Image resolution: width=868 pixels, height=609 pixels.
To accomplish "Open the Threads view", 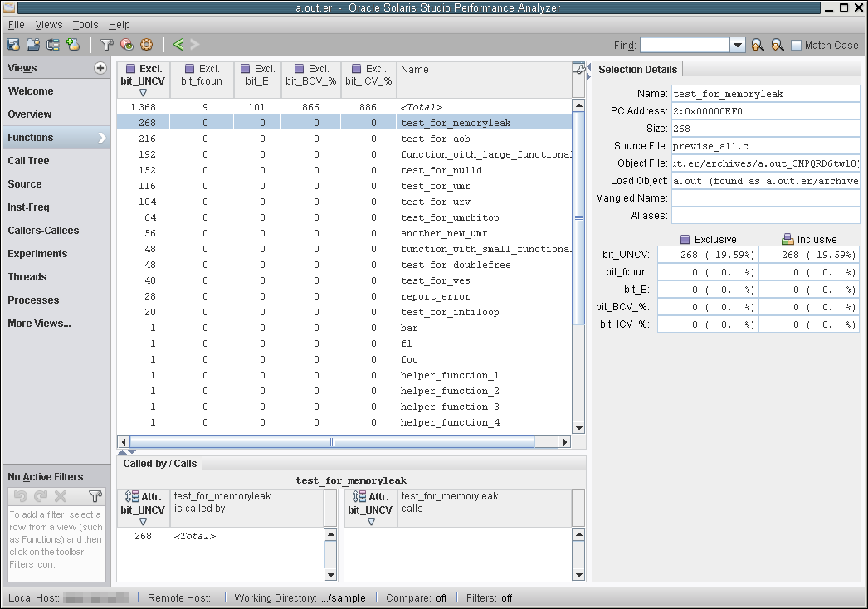I will pos(56,277).
